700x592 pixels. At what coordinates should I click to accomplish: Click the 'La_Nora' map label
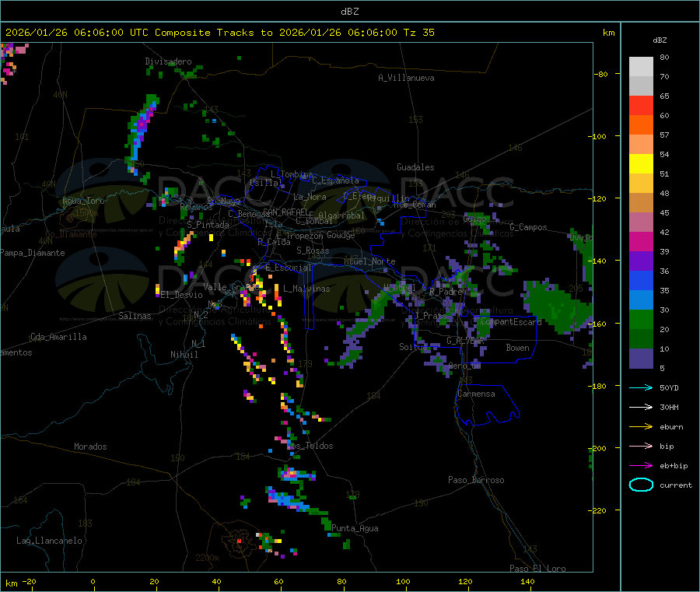point(310,197)
